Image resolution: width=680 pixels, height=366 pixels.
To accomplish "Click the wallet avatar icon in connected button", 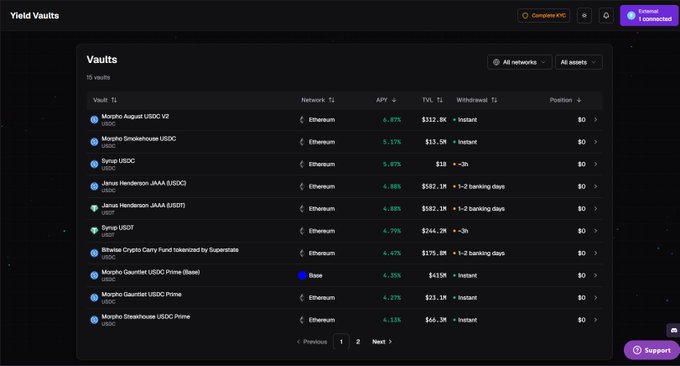I will pos(631,16).
